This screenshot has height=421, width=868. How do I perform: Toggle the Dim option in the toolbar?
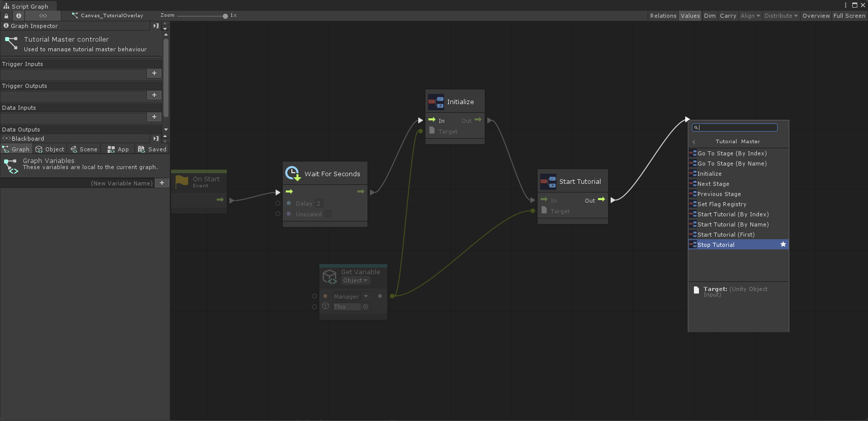pyautogui.click(x=710, y=16)
